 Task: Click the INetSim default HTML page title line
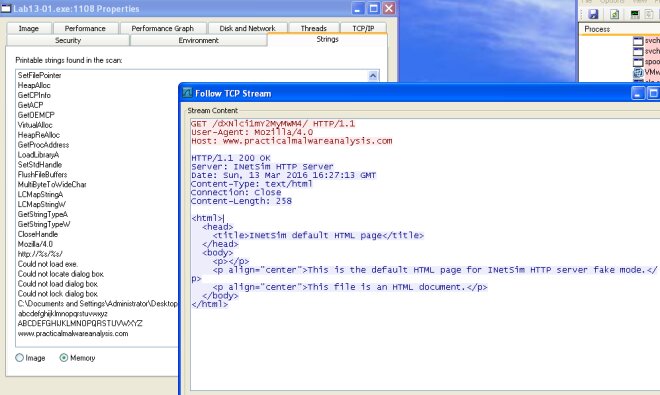click(318, 235)
